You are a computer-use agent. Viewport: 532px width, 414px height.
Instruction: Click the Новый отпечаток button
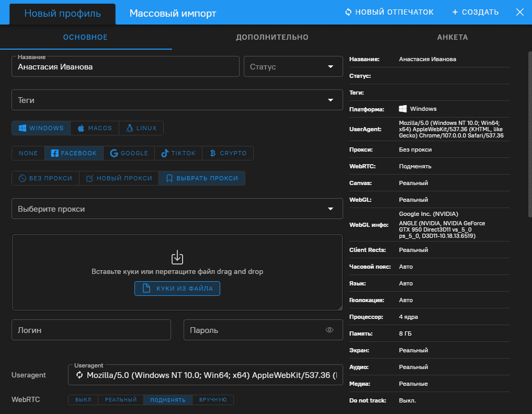[x=389, y=12]
